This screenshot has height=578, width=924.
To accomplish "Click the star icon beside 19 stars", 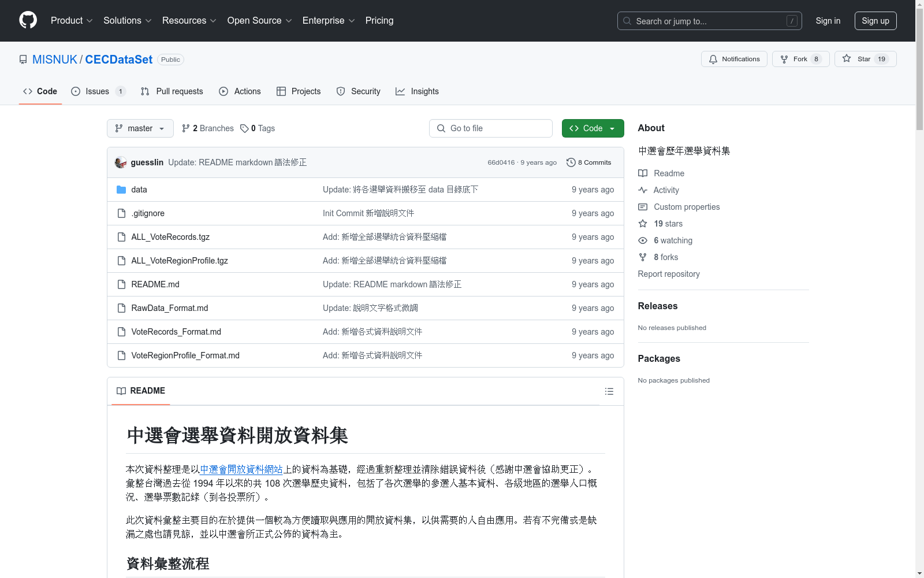I will [x=643, y=224].
